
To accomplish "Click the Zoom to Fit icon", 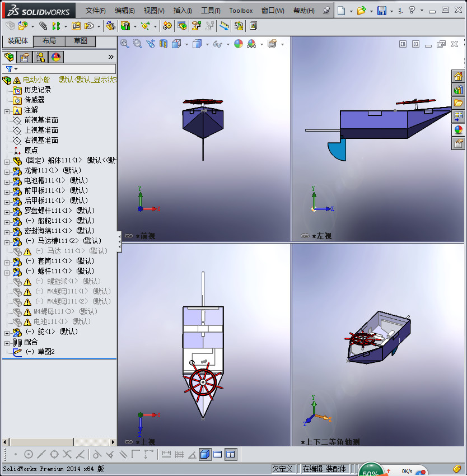I will 124,44.
